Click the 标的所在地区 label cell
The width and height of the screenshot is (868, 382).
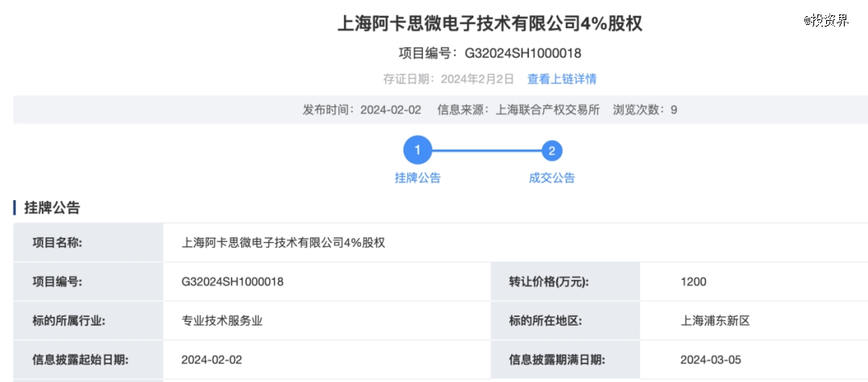point(565,321)
